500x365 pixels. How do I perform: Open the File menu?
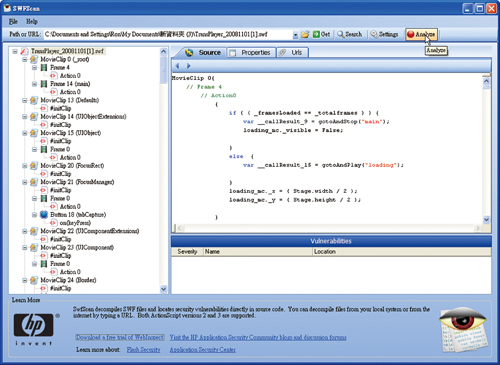click(x=13, y=22)
